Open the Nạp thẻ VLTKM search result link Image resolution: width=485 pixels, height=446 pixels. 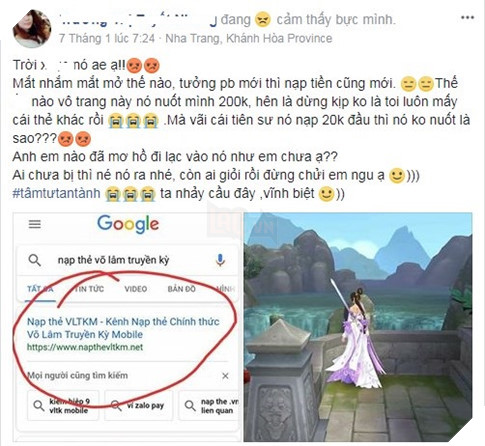[123, 328]
